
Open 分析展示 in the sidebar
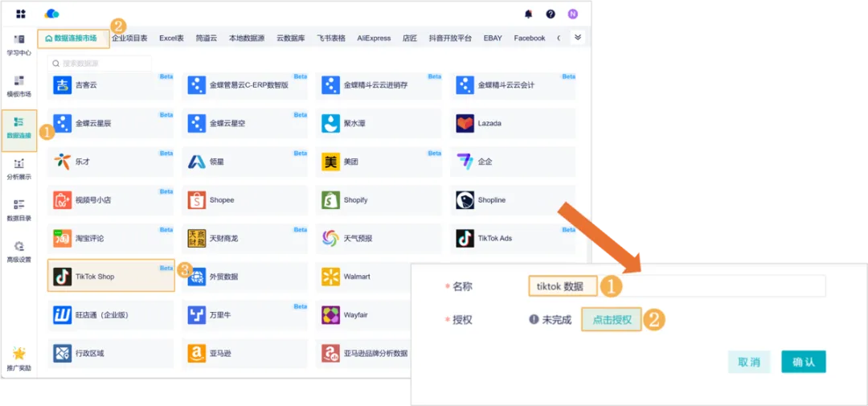coord(19,169)
